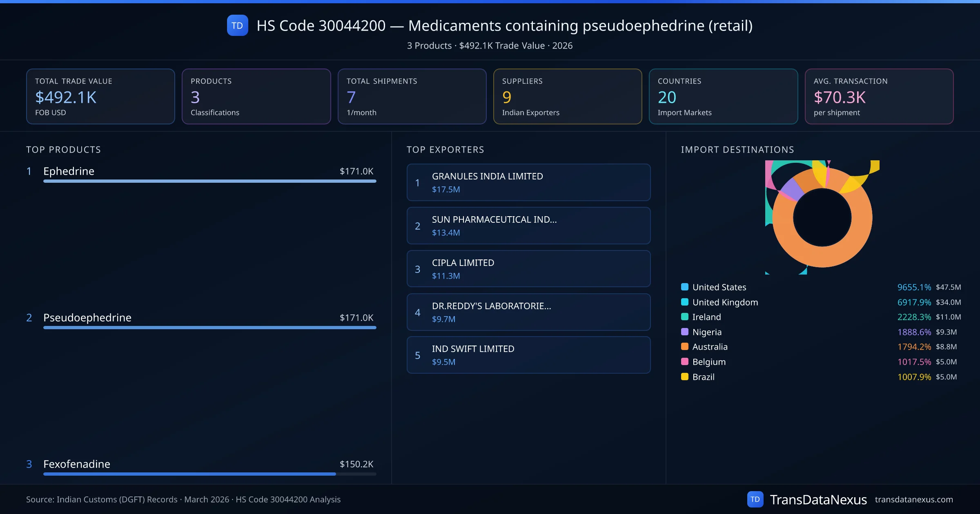The width and height of the screenshot is (980, 514).
Task: Click the Ireland legend color square
Action: [x=685, y=317]
